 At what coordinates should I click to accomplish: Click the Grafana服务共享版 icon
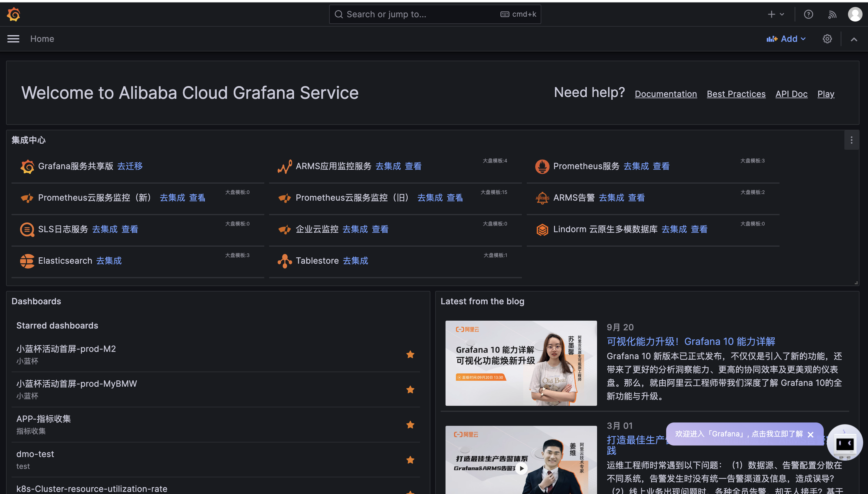pyautogui.click(x=27, y=166)
